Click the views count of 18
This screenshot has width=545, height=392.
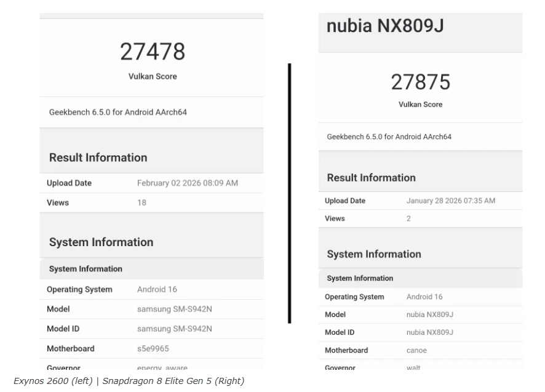(141, 202)
